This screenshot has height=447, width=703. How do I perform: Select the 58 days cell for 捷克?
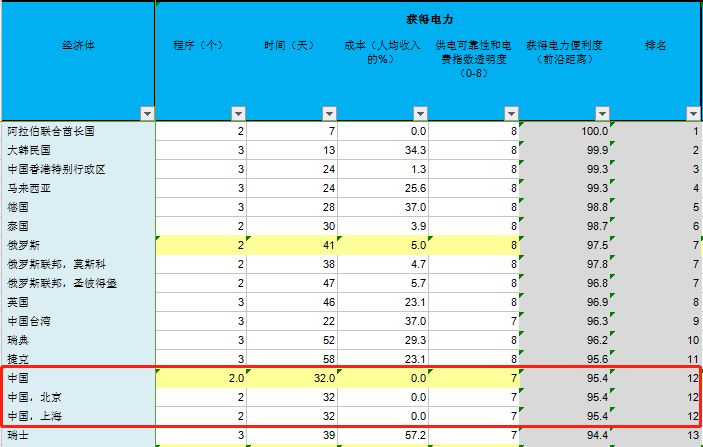tap(292, 359)
